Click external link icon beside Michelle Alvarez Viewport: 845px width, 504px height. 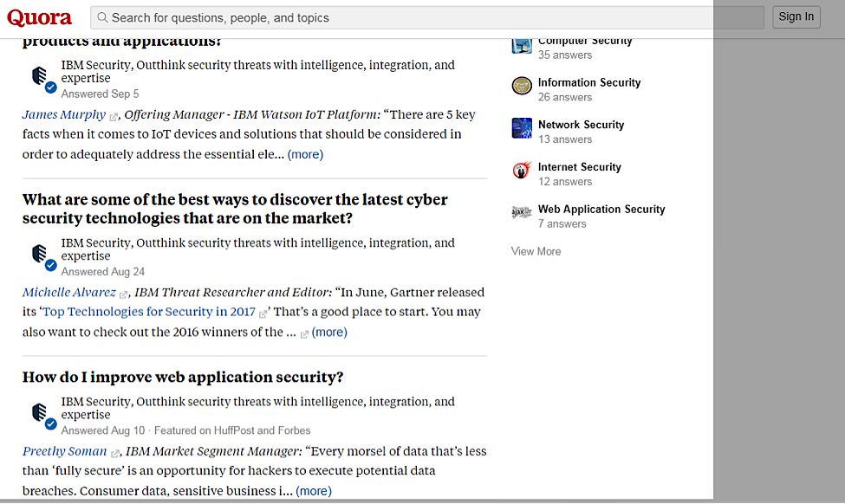point(123,294)
